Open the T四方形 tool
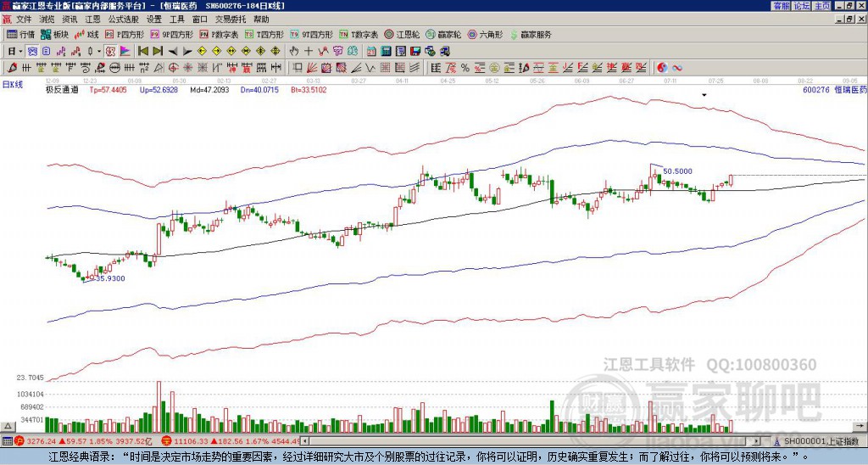Screen dimensions: 868x465 click(x=264, y=34)
